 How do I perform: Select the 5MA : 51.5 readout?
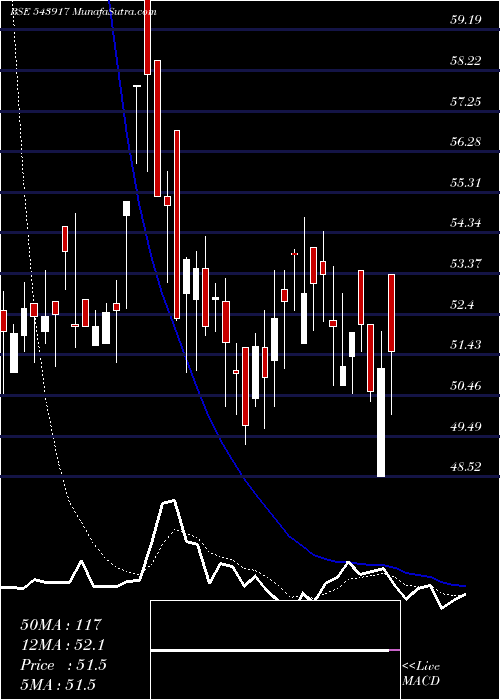[x=58, y=685]
